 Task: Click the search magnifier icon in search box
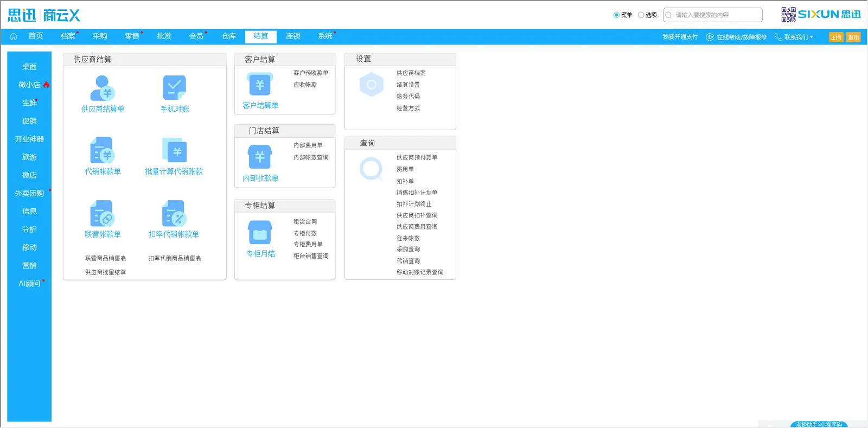pos(669,15)
